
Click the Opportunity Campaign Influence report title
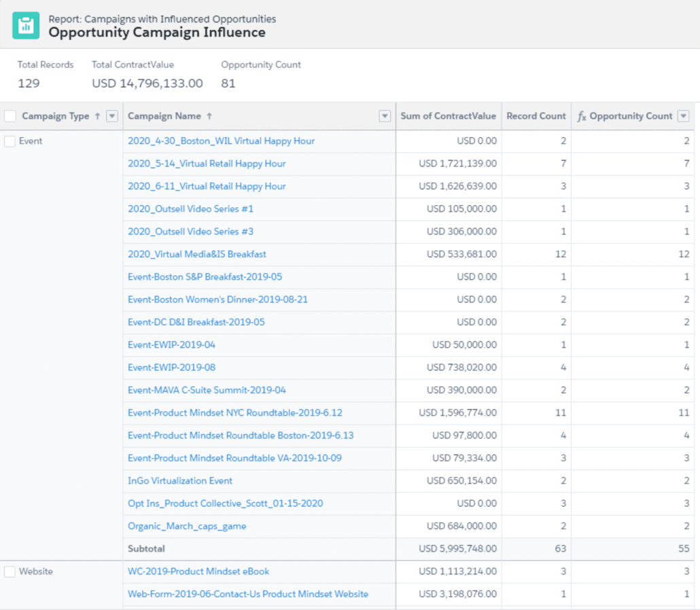click(157, 33)
